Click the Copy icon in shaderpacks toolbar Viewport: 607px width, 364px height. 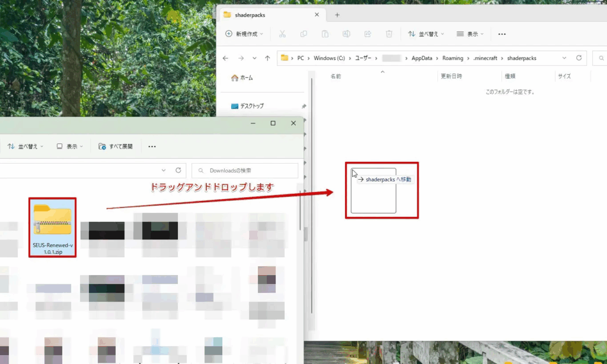[303, 34]
